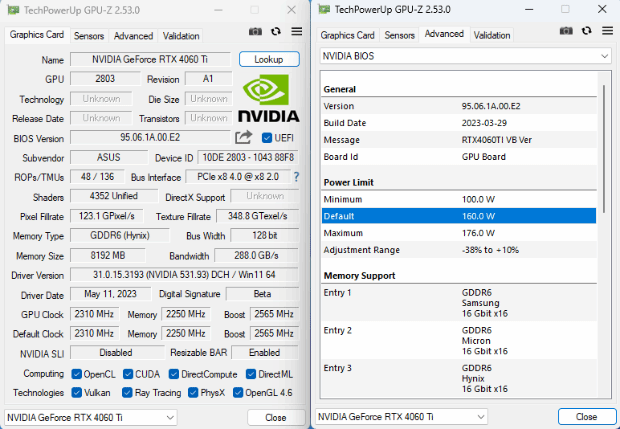
Task: Click the Advanced panel vertical scrollbar
Action: tap(604, 148)
